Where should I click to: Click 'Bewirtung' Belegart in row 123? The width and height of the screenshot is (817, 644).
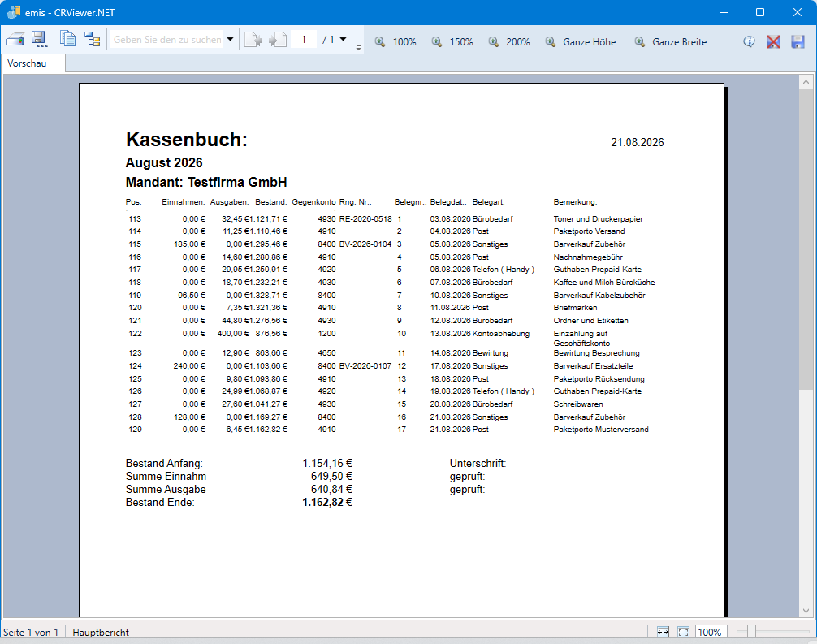pyautogui.click(x=491, y=352)
